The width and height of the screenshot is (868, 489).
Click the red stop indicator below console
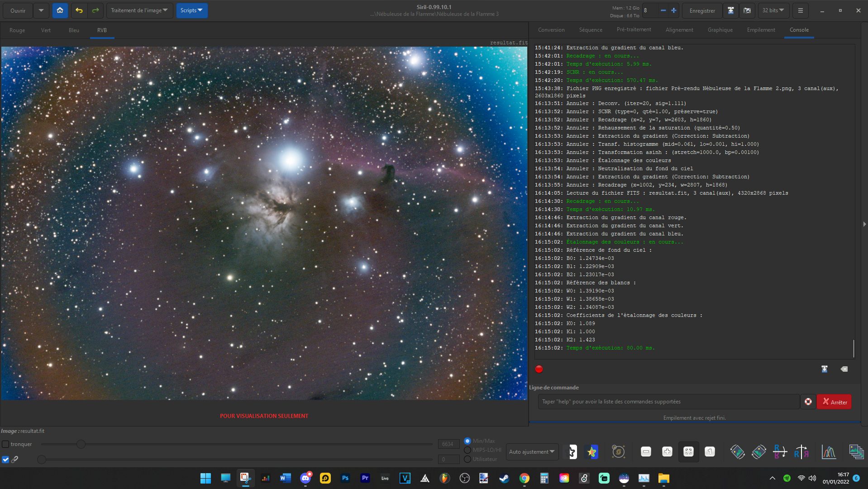[539, 369]
